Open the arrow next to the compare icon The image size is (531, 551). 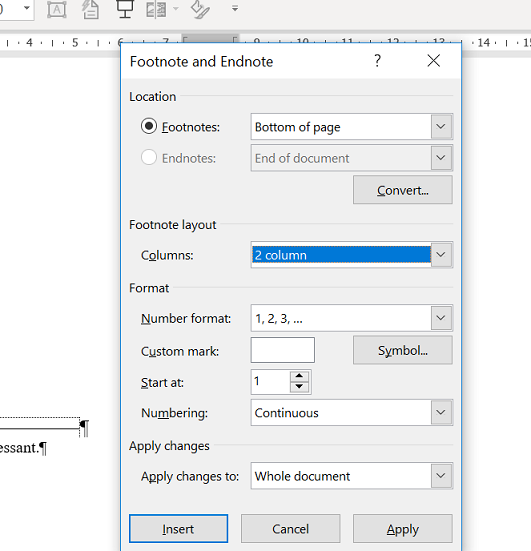click(176, 8)
